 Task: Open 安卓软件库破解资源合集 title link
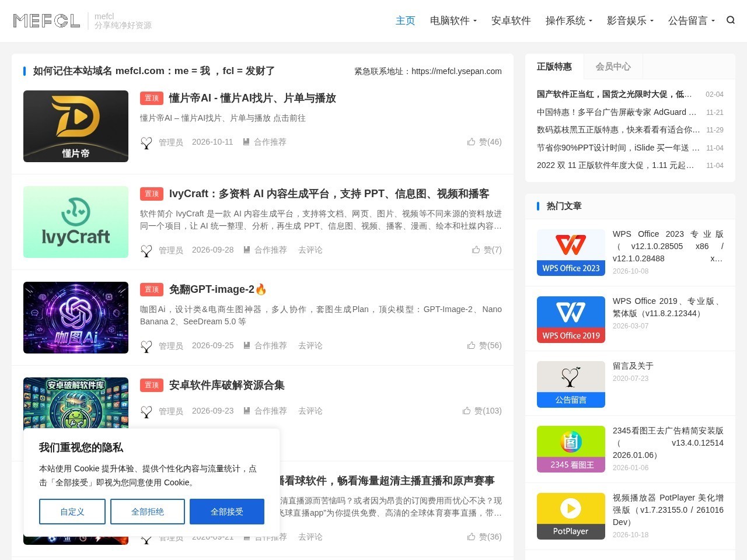coord(227,385)
